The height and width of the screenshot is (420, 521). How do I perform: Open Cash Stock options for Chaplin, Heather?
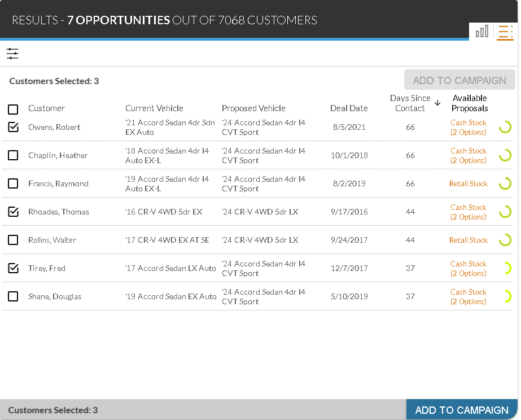pyautogui.click(x=468, y=156)
